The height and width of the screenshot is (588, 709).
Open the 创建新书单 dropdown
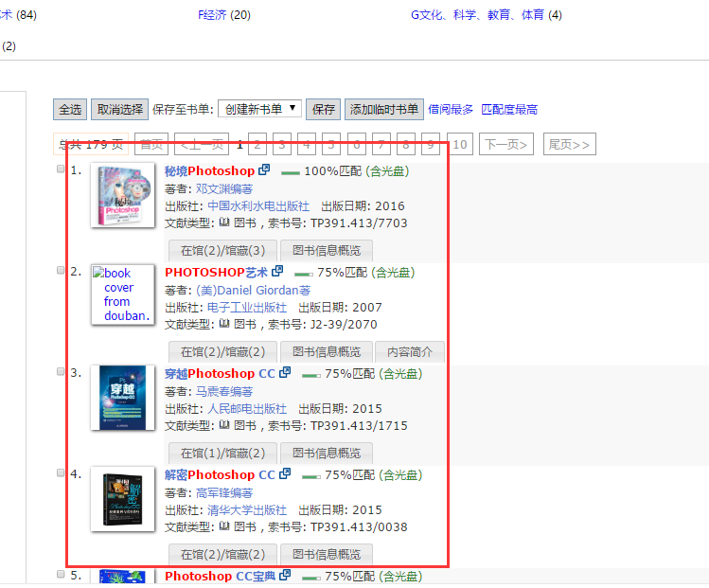tap(259, 109)
